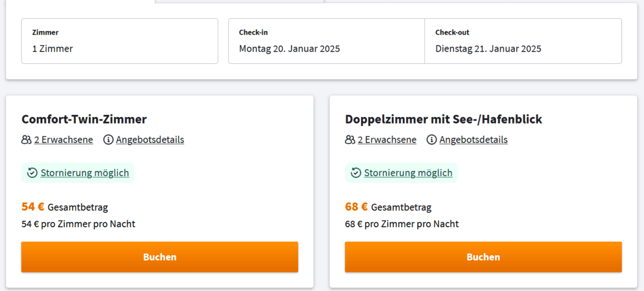Book the Comfort-Twin-Zimmer with Buchen
Viewport: 644px width, 291px height.
pos(160,257)
